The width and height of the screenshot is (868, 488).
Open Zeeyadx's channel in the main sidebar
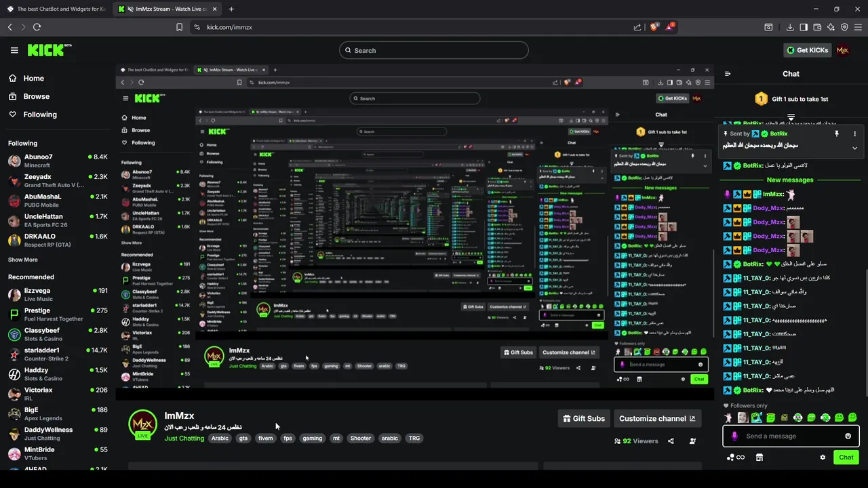tap(58, 180)
